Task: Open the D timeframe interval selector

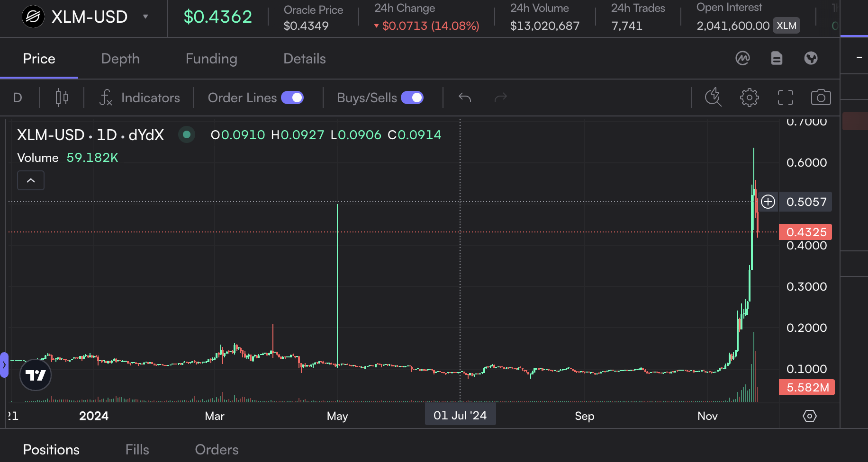Action: point(18,98)
